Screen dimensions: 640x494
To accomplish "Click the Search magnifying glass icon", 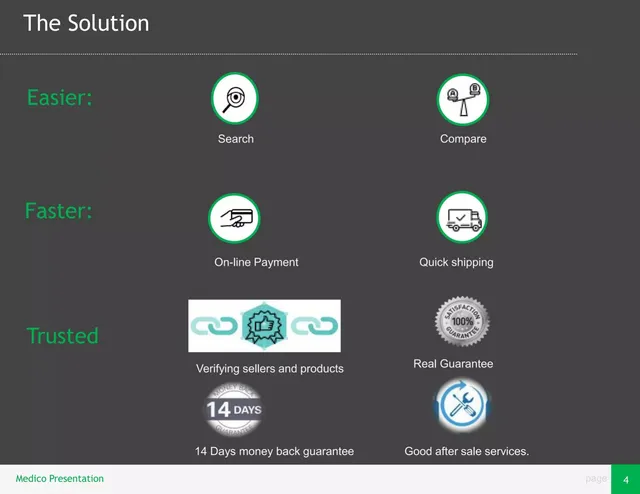I will (x=235, y=98).
